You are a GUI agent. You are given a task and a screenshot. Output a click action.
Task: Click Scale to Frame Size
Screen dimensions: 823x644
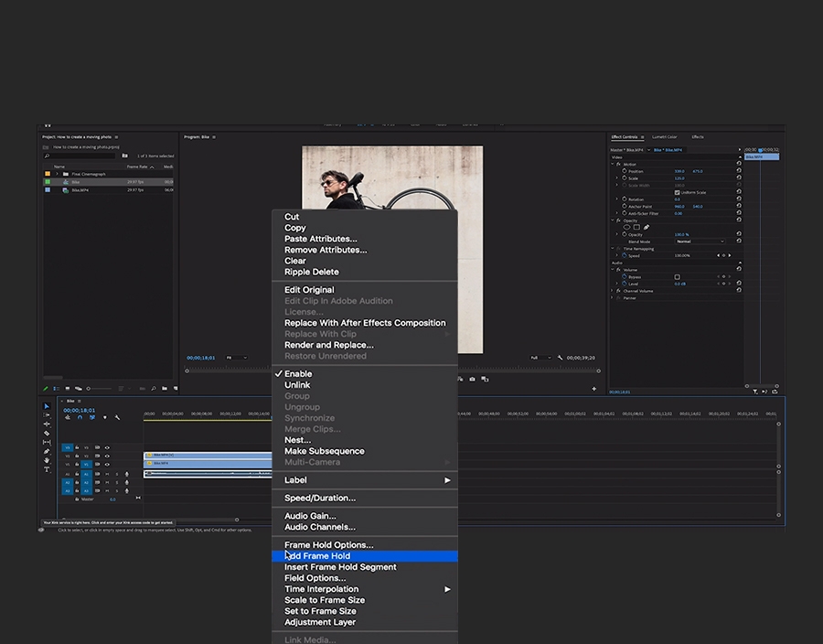tap(365, 600)
